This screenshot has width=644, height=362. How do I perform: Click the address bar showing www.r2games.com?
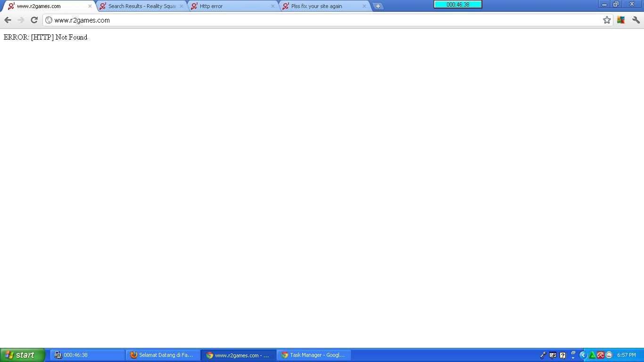click(x=321, y=20)
